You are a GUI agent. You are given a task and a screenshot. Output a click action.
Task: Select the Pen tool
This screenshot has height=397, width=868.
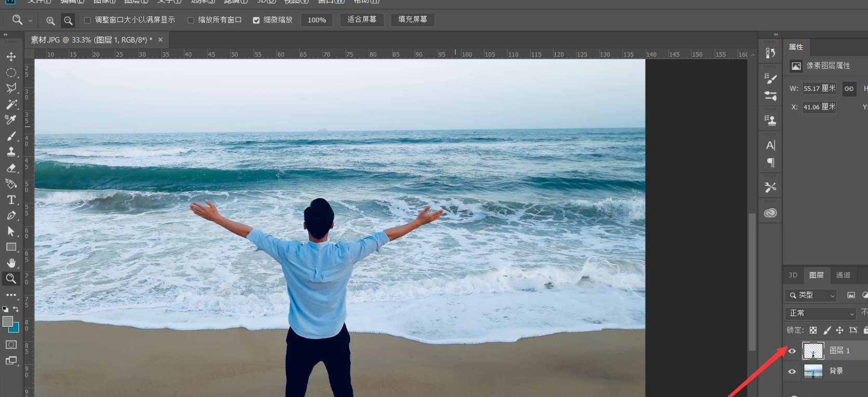click(x=11, y=215)
